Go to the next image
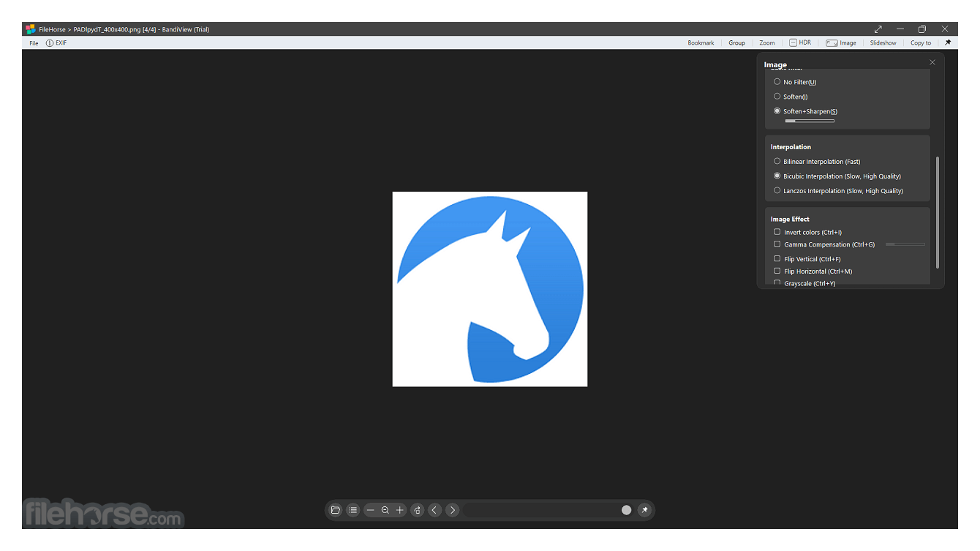Image resolution: width=980 pixels, height=551 pixels. (x=453, y=510)
